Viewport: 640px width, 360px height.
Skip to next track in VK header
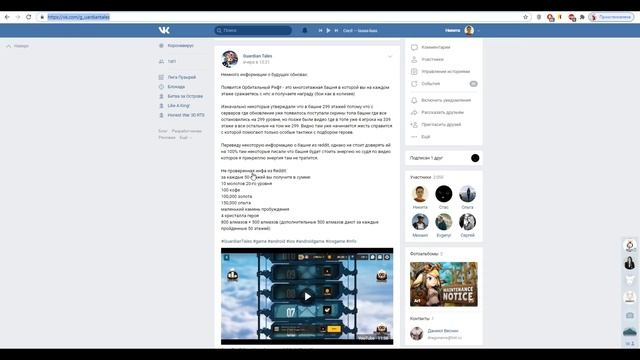click(x=336, y=30)
